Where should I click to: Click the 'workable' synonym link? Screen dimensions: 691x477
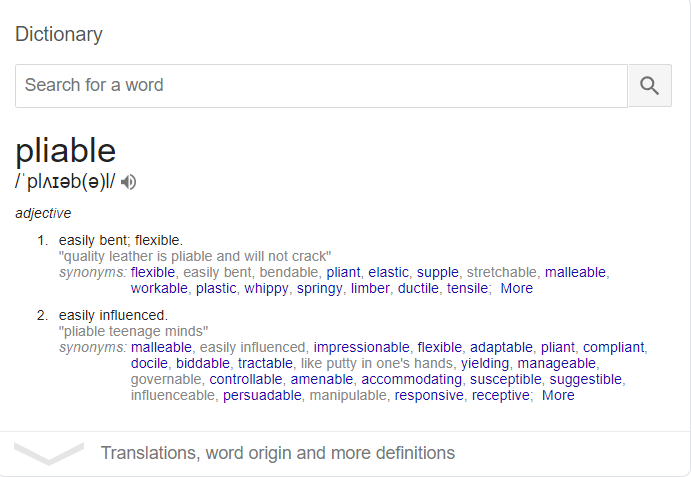[x=159, y=288]
